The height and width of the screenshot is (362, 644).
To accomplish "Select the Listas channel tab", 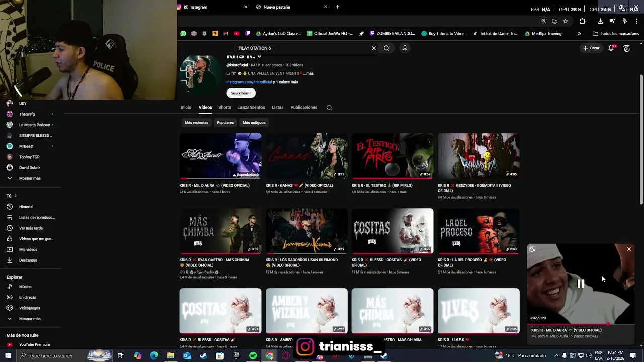I will click(x=278, y=107).
